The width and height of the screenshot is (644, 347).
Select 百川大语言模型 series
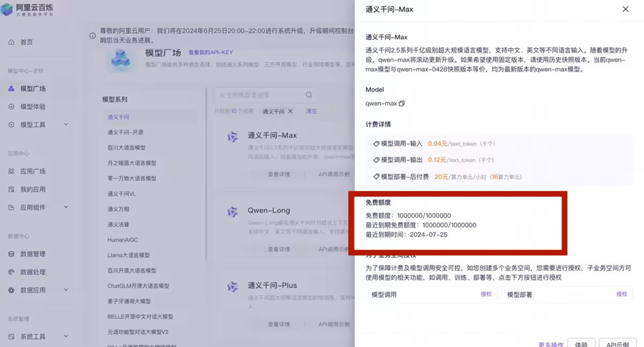tap(126, 148)
